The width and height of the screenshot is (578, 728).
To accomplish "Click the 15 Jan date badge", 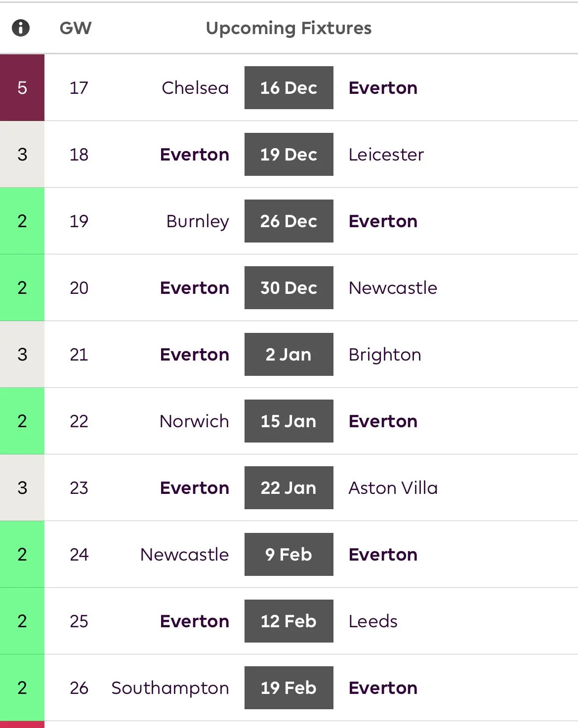I will point(289,421).
